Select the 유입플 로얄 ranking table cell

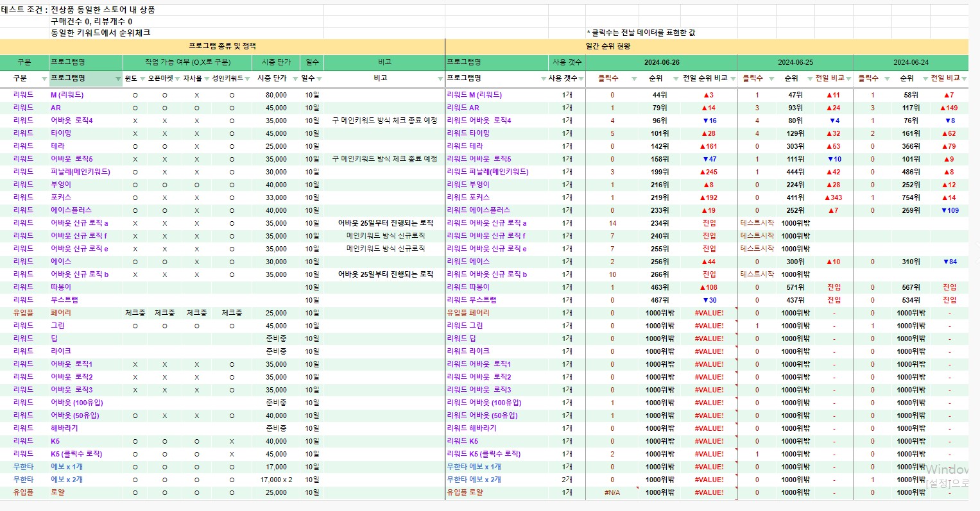[497, 492]
